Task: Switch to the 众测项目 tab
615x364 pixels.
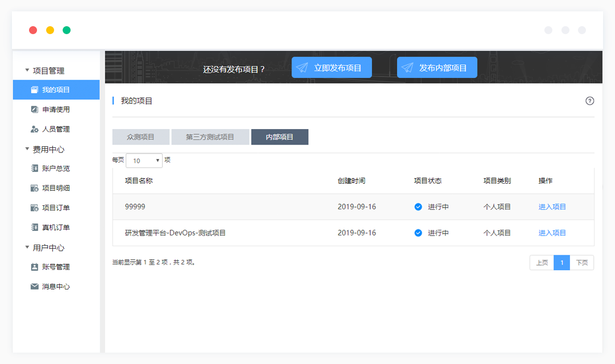Action: (141, 137)
